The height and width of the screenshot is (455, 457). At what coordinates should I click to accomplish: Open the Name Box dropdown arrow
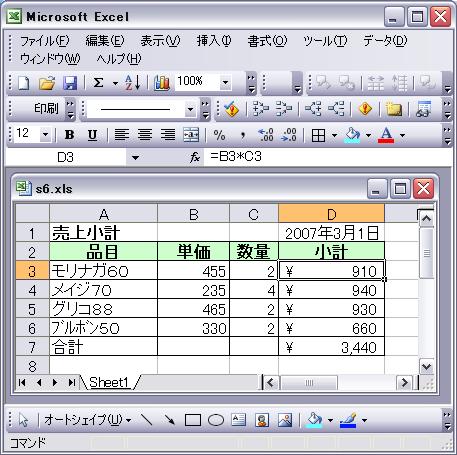point(135,157)
